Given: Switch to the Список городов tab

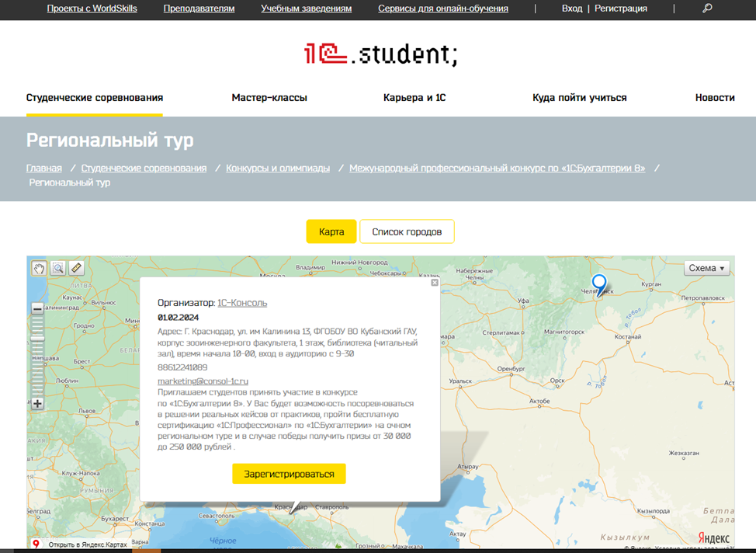Looking at the screenshot, I should [x=407, y=231].
